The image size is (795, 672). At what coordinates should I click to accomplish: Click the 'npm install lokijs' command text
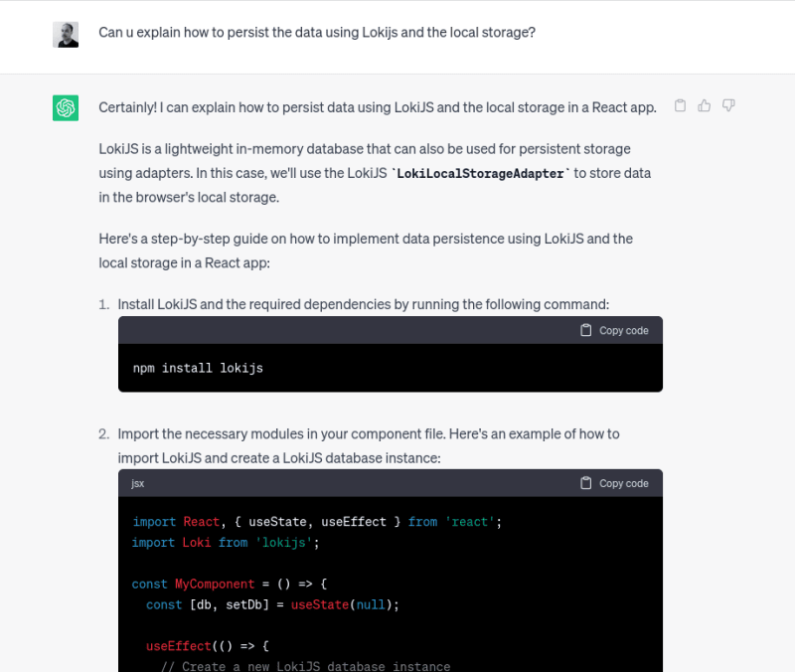coord(198,368)
